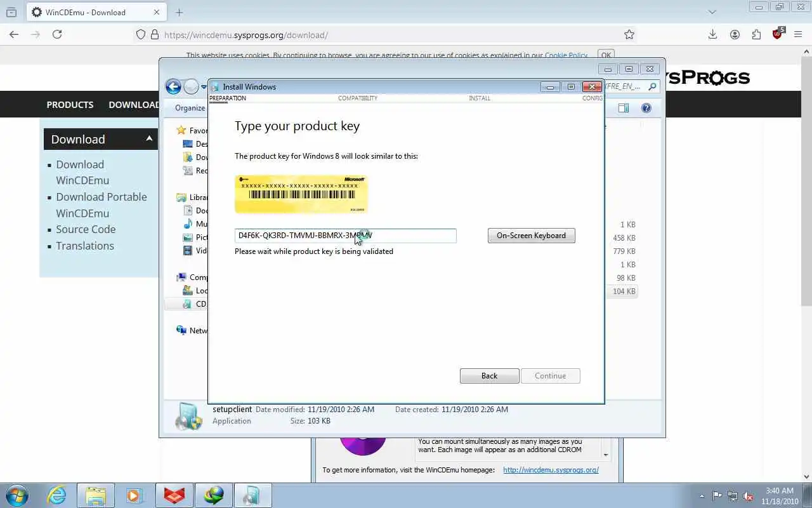Select Computer in Explorer navigation pane
The height and width of the screenshot is (508, 812).
(192, 277)
